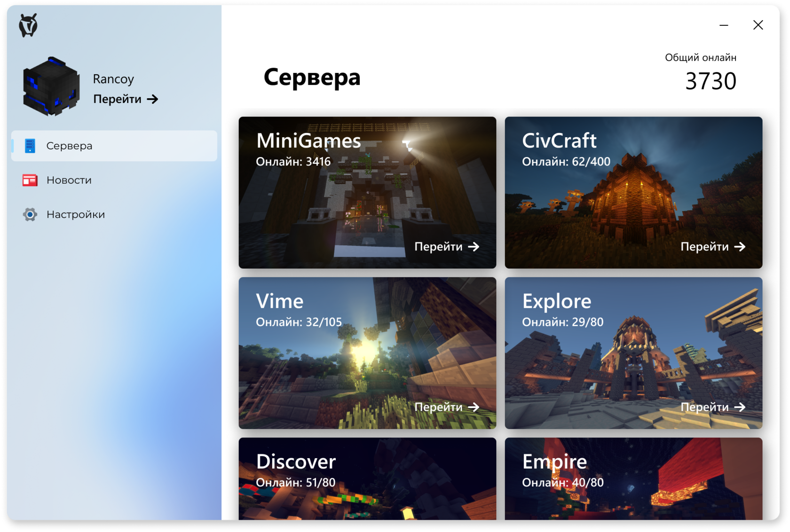790x532 pixels.
Task: Click the CivCraft server title
Action: pyautogui.click(x=559, y=141)
